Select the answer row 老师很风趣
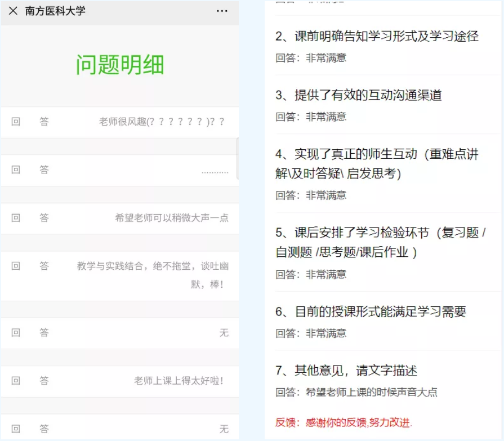This screenshot has height=441, width=504. (x=162, y=122)
